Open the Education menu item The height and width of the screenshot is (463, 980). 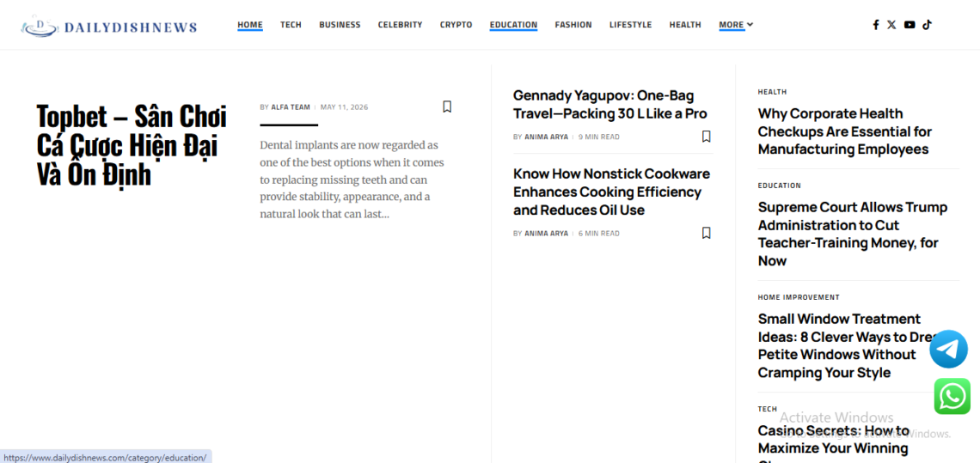point(513,25)
